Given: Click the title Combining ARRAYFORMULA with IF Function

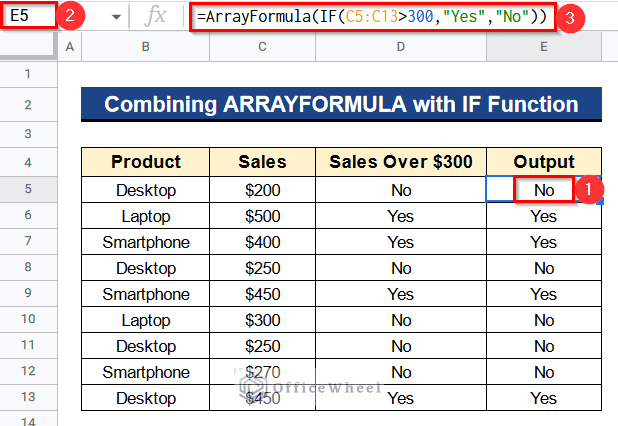Looking at the screenshot, I should click(341, 104).
